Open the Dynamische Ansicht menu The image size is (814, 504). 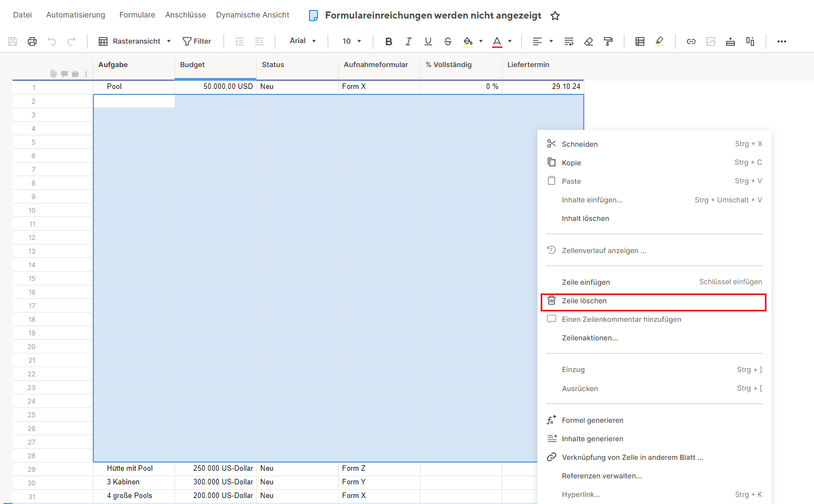coord(253,15)
